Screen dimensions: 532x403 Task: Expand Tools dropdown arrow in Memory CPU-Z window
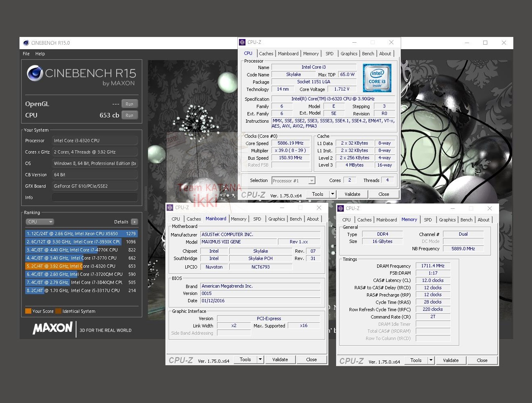click(431, 360)
